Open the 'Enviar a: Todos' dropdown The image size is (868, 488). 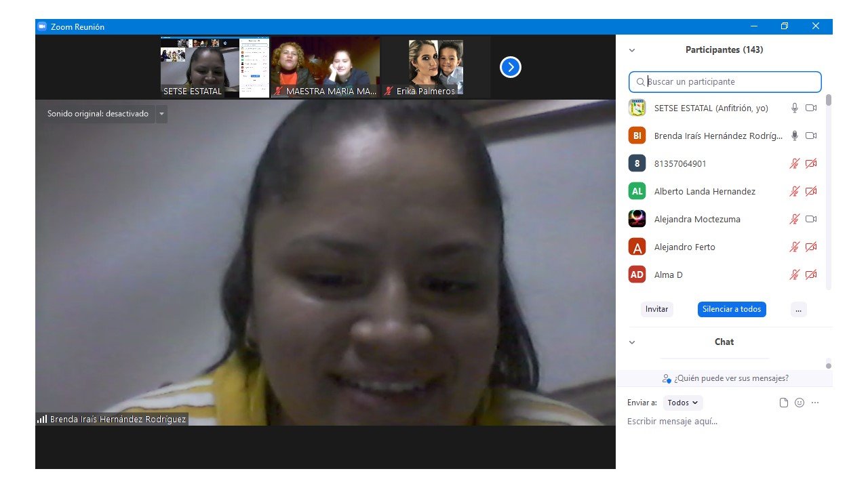point(682,403)
